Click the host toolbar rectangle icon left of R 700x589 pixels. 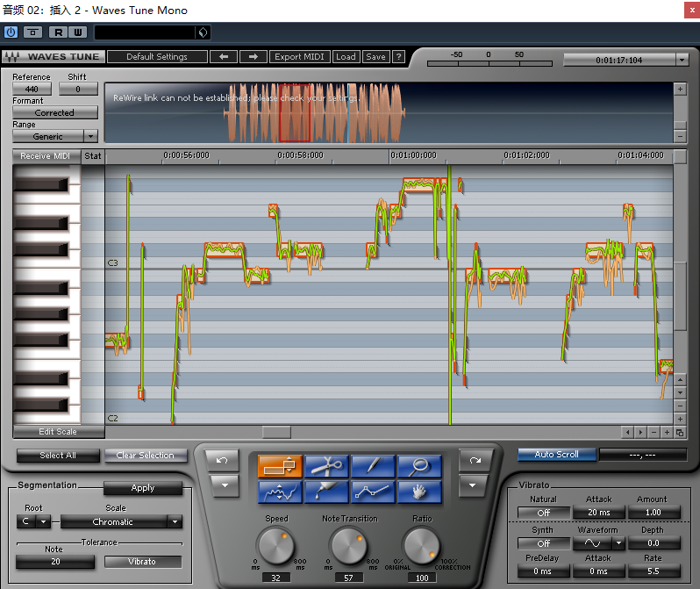[x=32, y=32]
